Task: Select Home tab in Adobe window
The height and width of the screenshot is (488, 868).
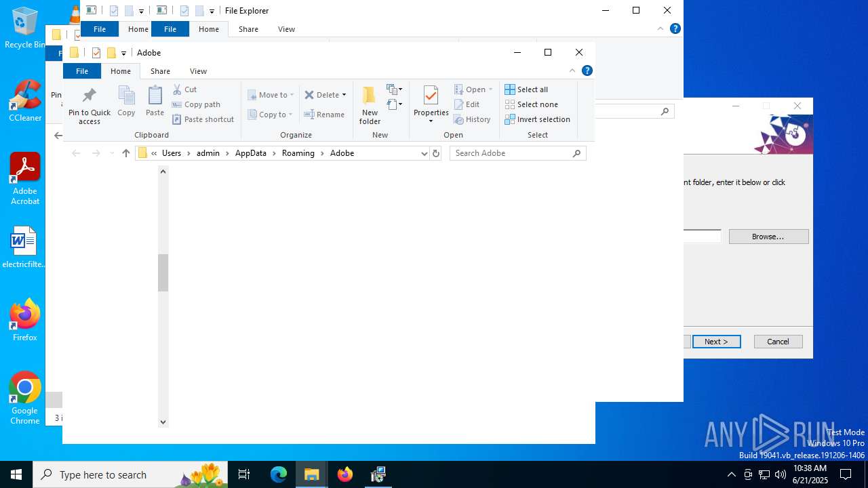Action: click(121, 71)
